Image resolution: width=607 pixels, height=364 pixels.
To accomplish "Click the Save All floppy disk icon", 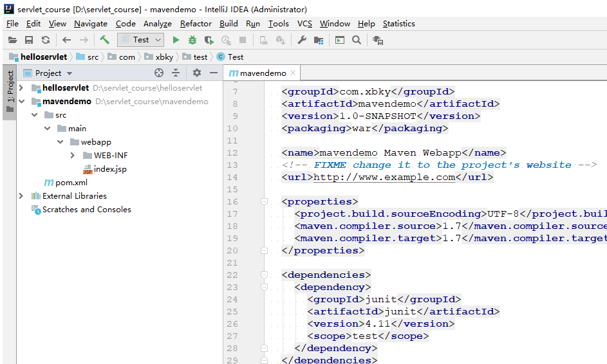I will pos(29,40).
